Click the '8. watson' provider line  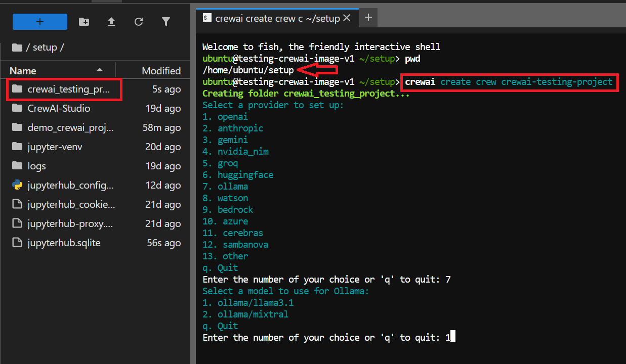pyautogui.click(x=225, y=198)
